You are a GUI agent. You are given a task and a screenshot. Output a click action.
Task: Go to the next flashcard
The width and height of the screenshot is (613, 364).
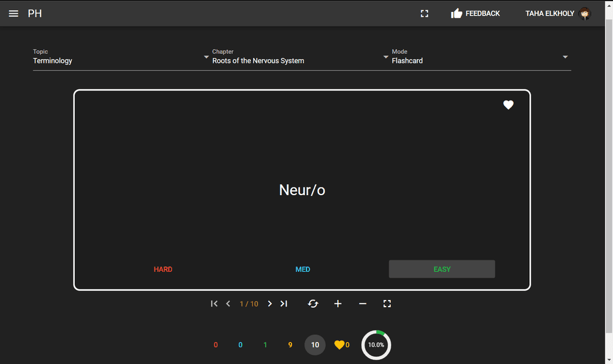tap(270, 304)
